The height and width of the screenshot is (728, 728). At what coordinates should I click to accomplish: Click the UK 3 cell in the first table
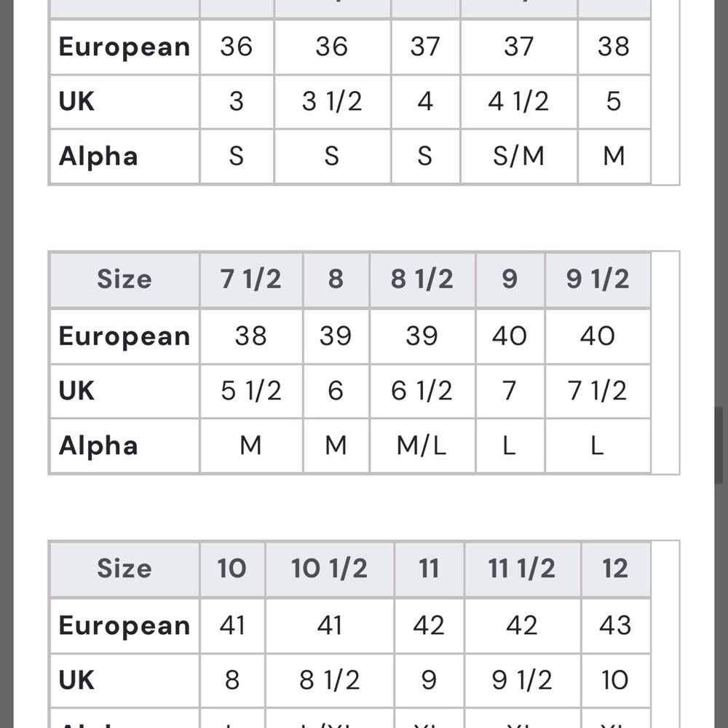(x=236, y=101)
